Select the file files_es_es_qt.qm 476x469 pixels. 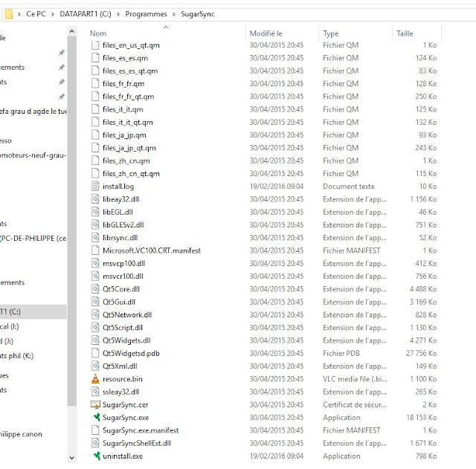click(130, 71)
